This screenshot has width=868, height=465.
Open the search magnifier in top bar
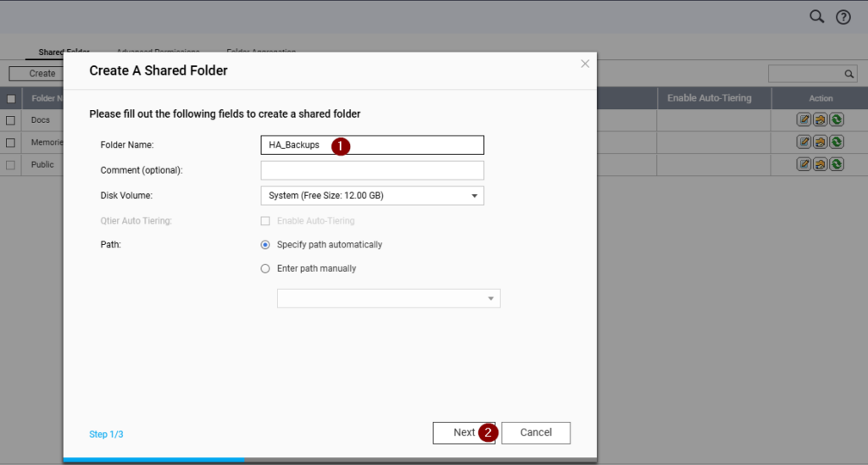coord(816,17)
